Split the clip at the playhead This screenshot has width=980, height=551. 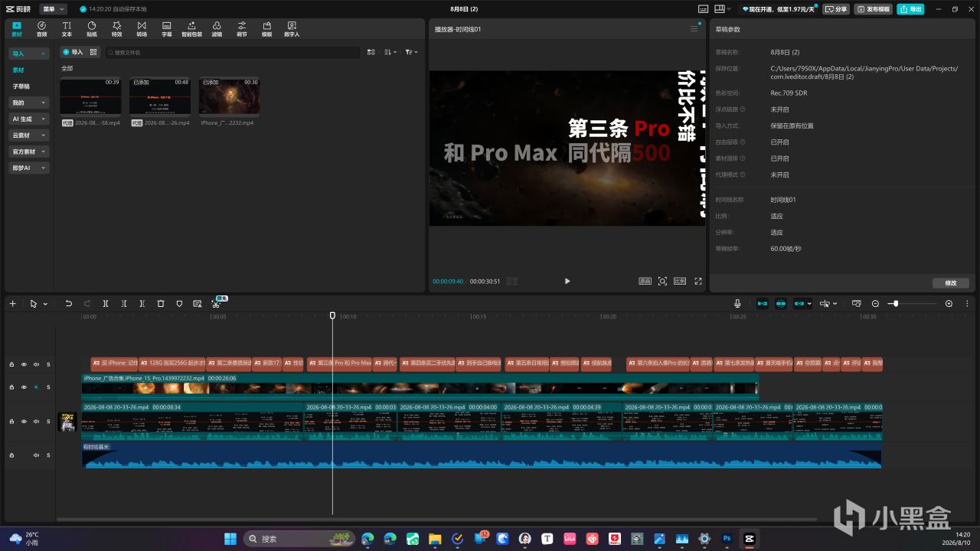coord(106,304)
